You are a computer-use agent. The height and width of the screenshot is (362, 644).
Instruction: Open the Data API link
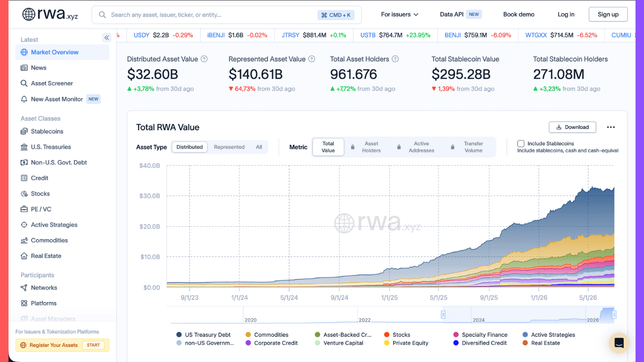460,15
